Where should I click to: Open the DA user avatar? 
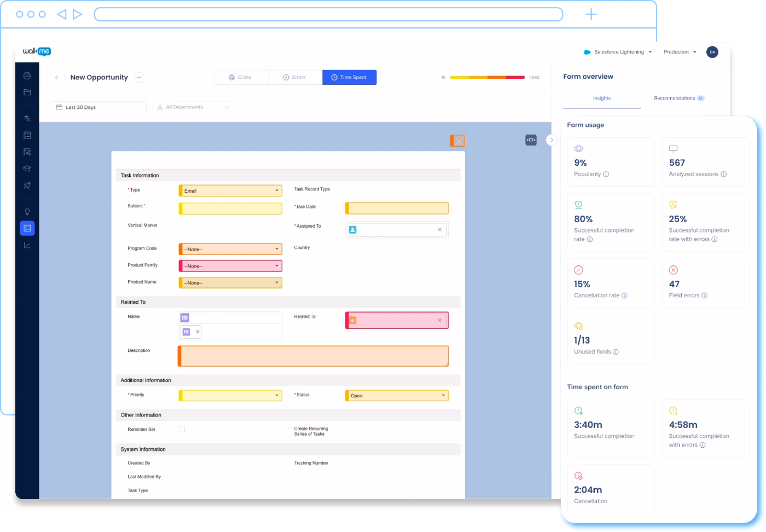712,52
